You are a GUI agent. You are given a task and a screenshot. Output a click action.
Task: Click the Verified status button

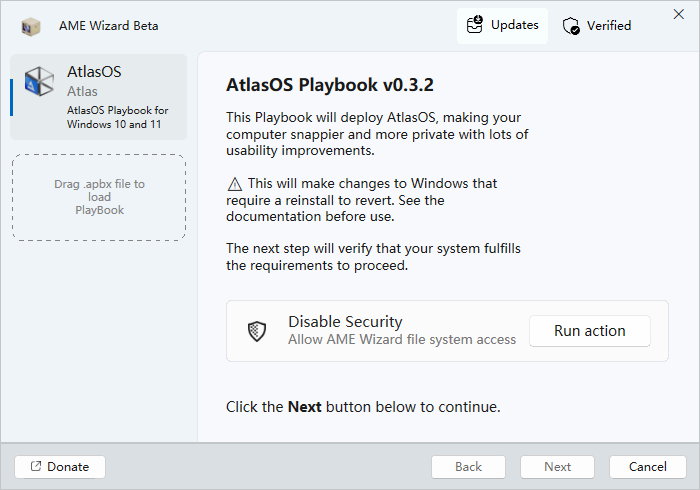point(597,26)
